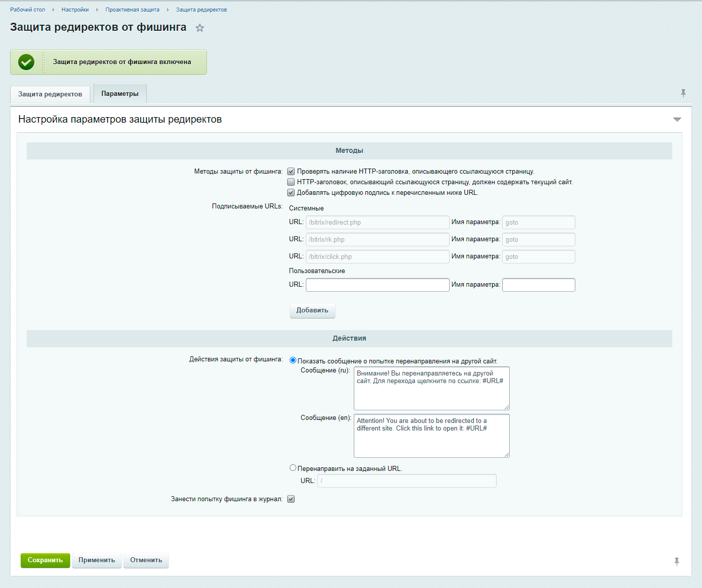Click the 'Методы защиты от фишинга:' label
The height and width of the screenshot is (588, 702).
238,172
